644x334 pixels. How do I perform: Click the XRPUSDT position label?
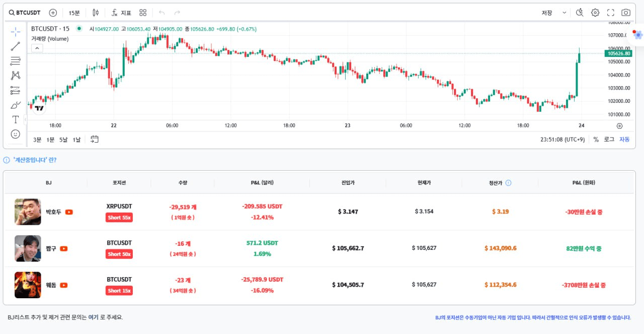click(119, 207)
